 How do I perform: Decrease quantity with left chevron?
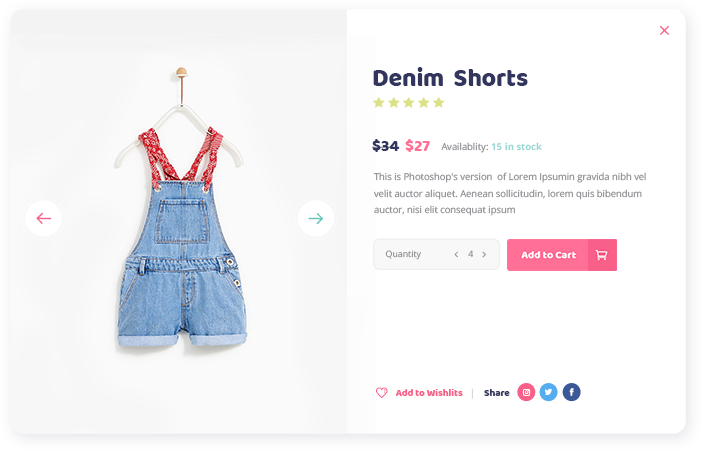pos(456,254)
